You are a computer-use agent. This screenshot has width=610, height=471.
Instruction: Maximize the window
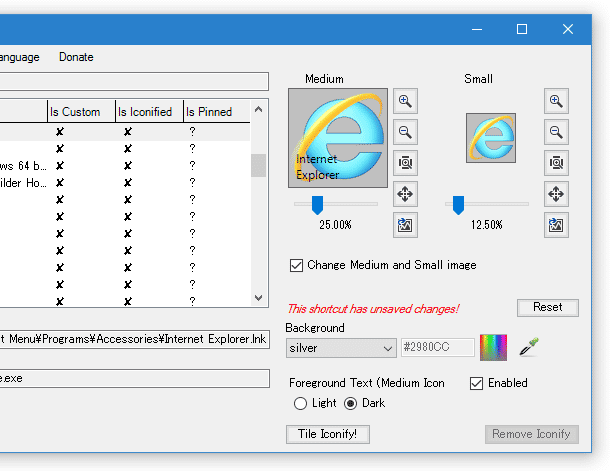tap(522, 29)
